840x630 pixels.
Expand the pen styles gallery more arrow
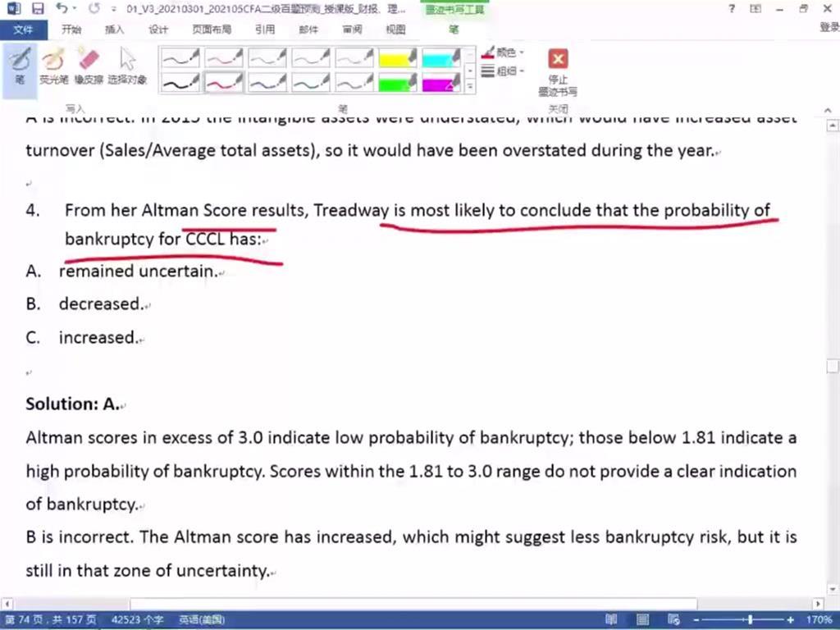click(x=470, y=86)
